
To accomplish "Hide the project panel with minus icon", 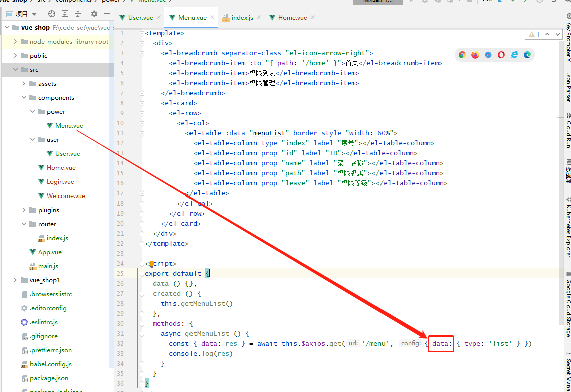I will [x=107, y=14].
